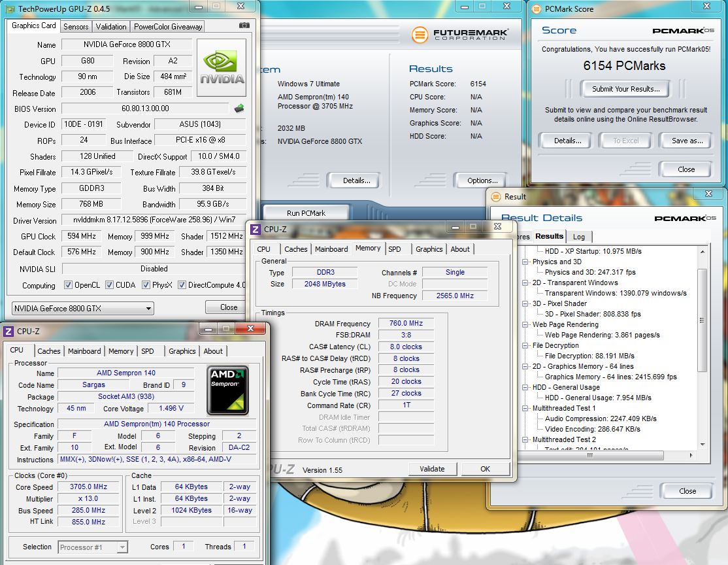Collapse the 2D - Transparent Windows node
Image resolution: width=728 pixels, height=565 pixels.
(525, 282)
